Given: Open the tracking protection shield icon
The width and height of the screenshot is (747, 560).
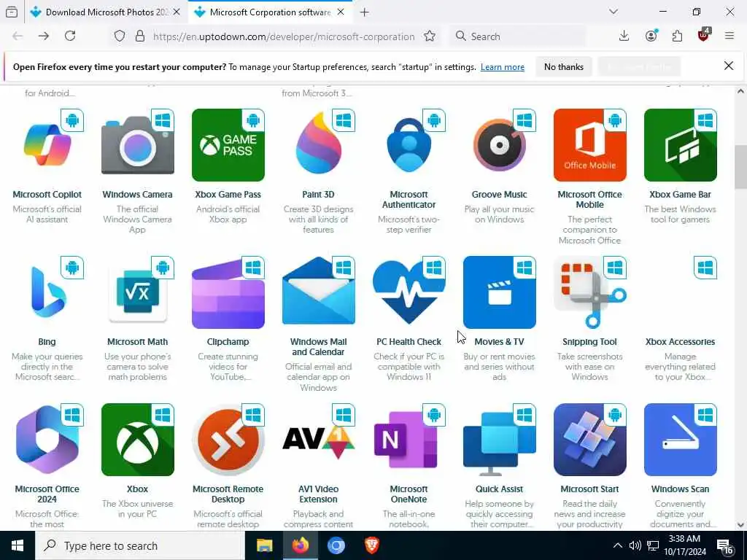Looking at the screenshot, I should click(x=120, y=36).
